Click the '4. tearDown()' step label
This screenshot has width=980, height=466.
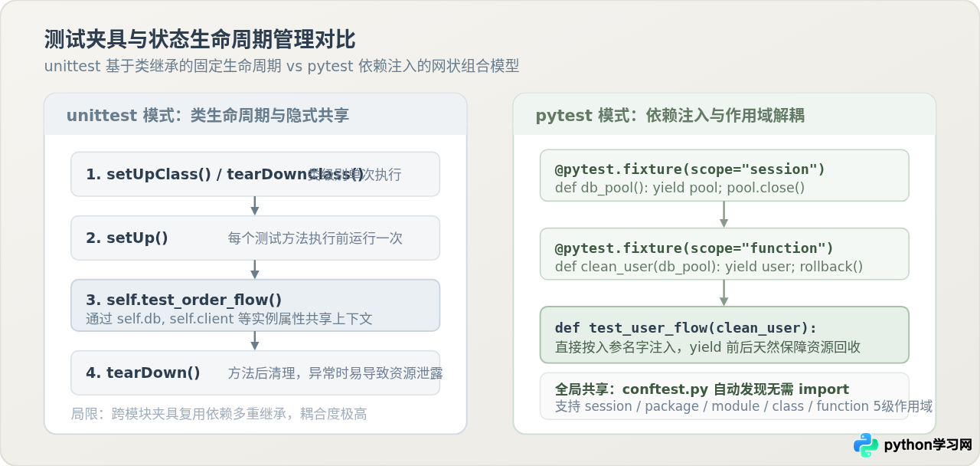143,373
